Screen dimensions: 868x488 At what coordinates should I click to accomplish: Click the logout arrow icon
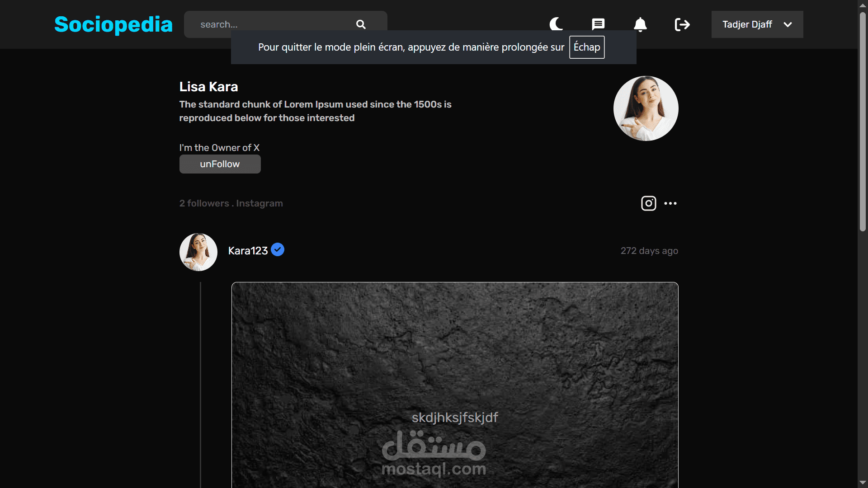pos(682,24)
